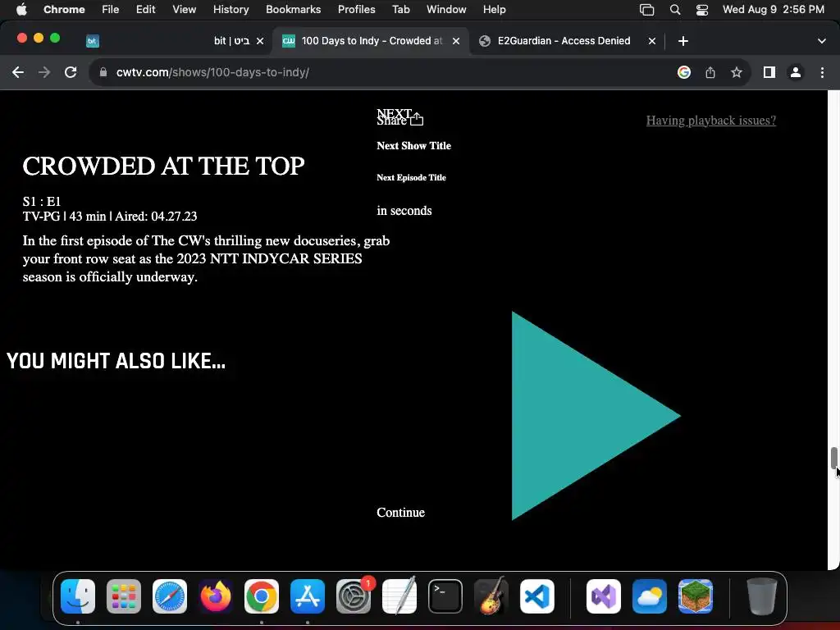Open GarageBand from the Dock
This screenshot has width=840, height=630.
(x=491, y=596)
